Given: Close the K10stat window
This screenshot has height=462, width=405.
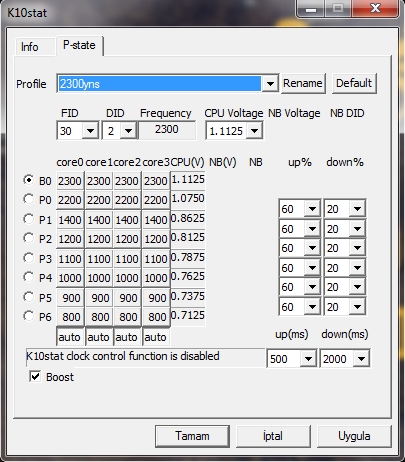Looking at the screenshot, I should coord(375,8).
